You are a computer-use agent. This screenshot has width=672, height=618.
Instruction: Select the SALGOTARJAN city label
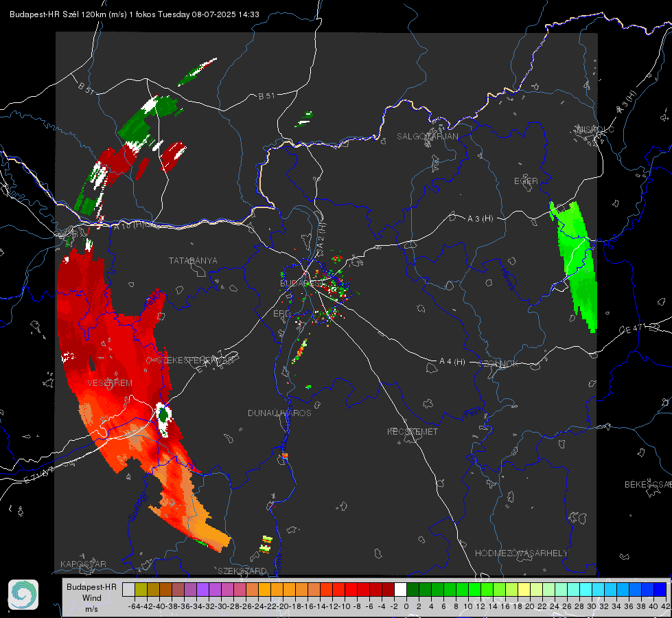[427, 137]
